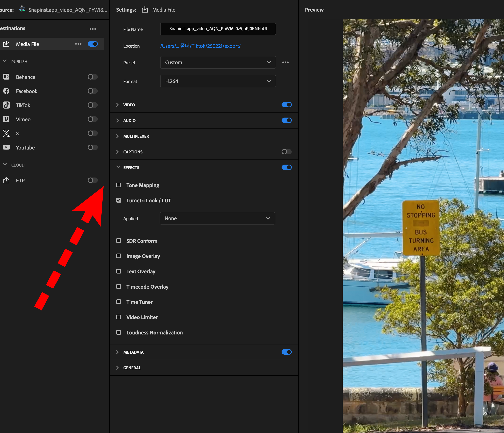Open the Format H.264 dropdown
Screen dimensions: 504x433
(218, 81)
